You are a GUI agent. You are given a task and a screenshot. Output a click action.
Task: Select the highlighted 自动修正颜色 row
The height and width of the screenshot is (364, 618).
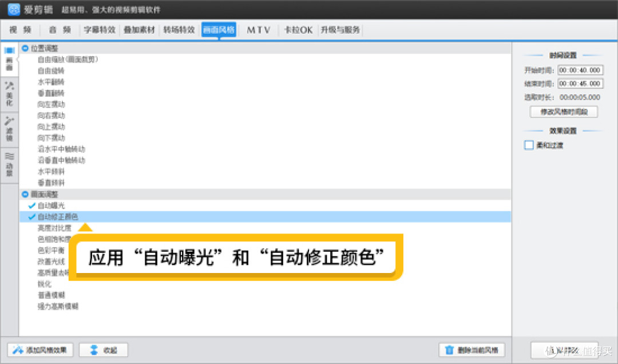coord(266,216)
